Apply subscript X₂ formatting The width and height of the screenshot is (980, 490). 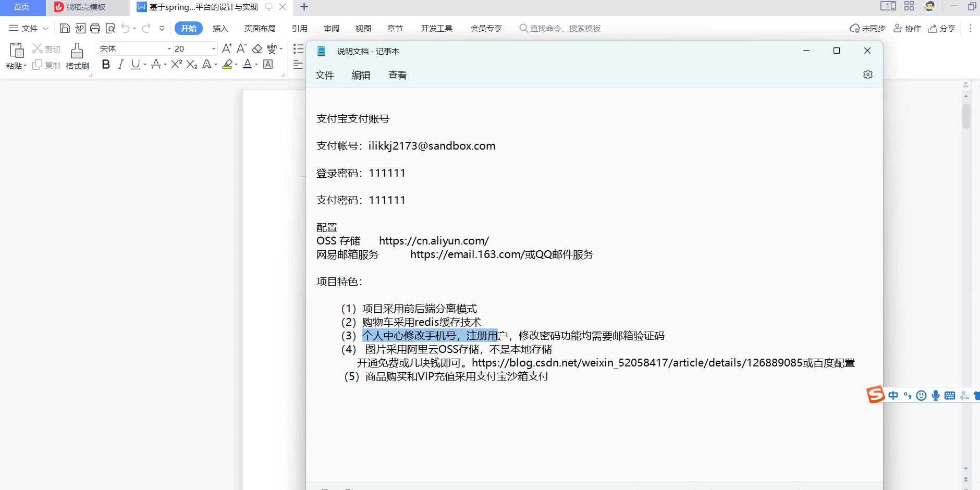click(192, 64)
